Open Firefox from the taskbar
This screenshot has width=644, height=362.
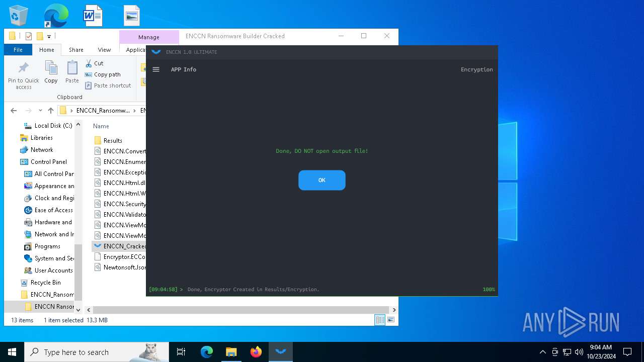[256, 352]
